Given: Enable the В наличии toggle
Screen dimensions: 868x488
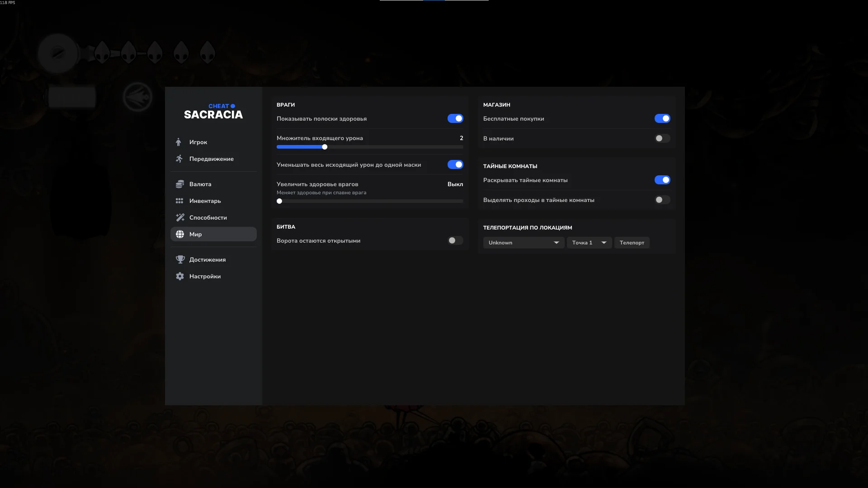Looking at the screenshot, I should click(x=662, y=138).
